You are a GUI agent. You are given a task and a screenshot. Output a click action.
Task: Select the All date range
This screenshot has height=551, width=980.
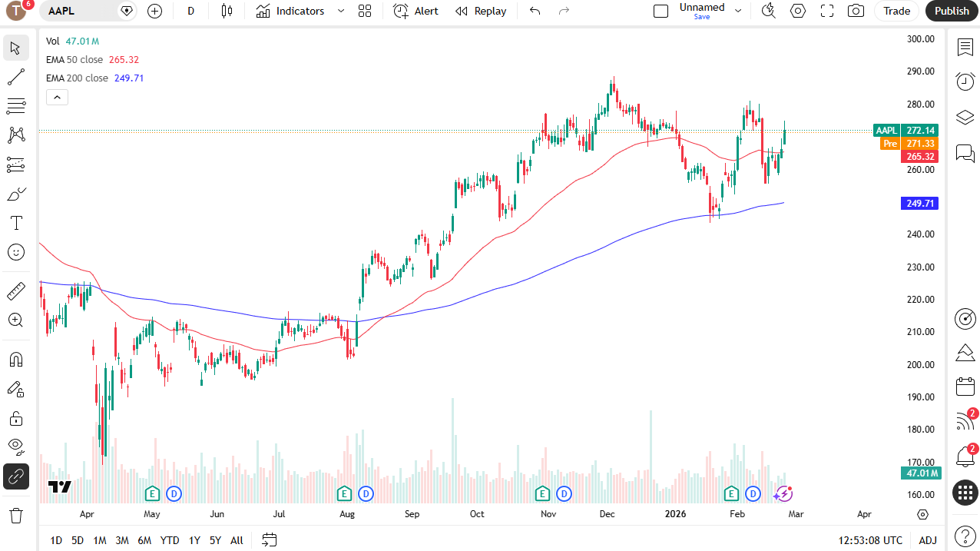coord(237,540)
